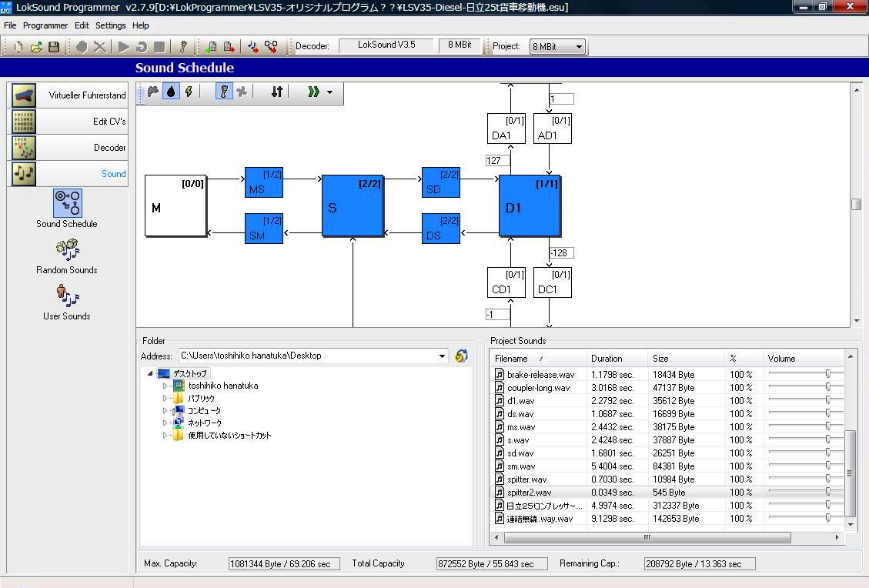Toggle the fan button in schedule toolbar

(241, 92)
